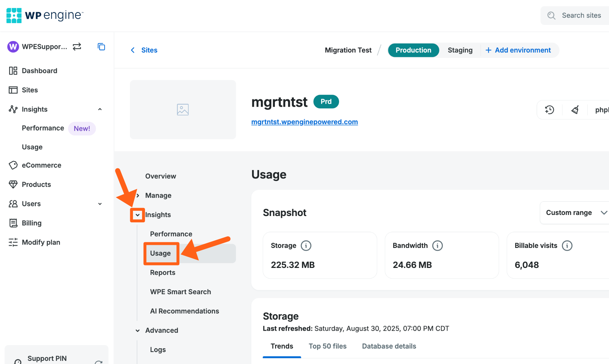Collapse the Insights section in site menu
The width and height of the screenshot is (609, 364).
pyautogui.click(x=138, y=215)
